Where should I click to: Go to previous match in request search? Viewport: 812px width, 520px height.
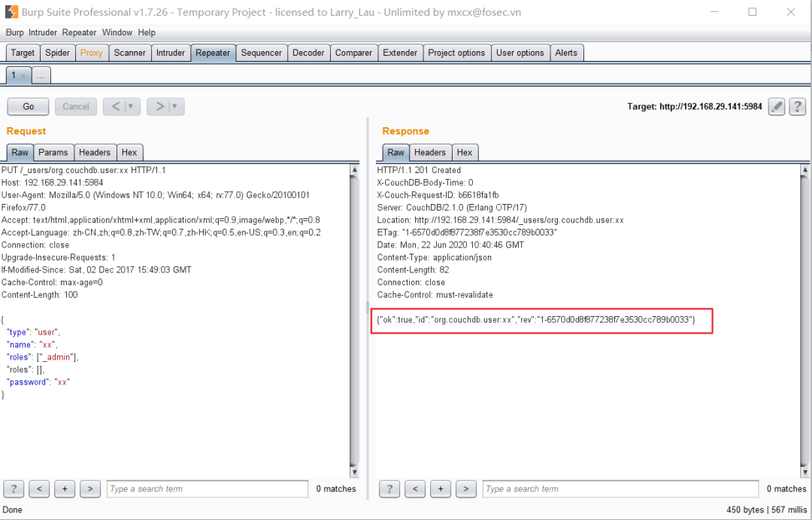[x=39, y=489]
